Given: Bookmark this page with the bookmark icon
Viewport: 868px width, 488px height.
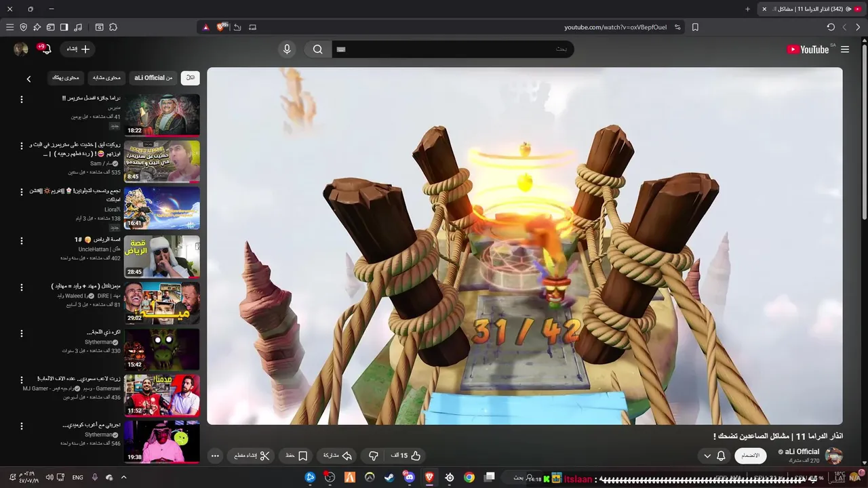Looking at the screenshot, I should tap(695, 27).
